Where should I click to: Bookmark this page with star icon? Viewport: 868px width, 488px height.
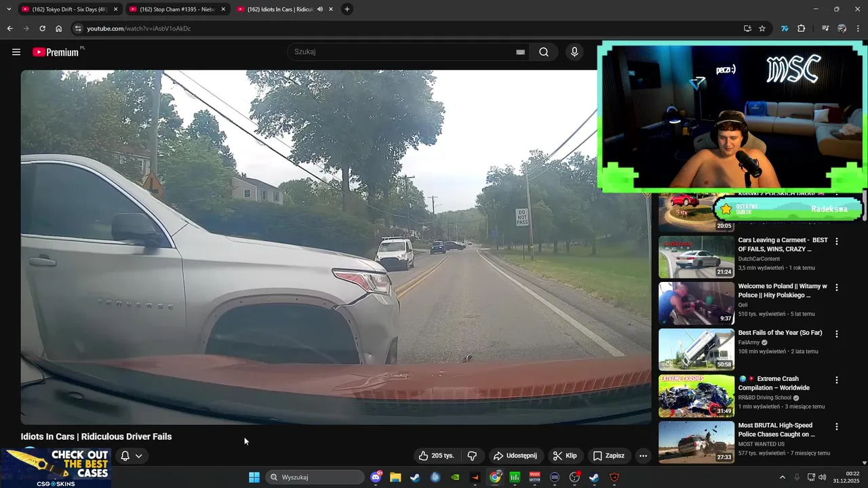[762, 28]
